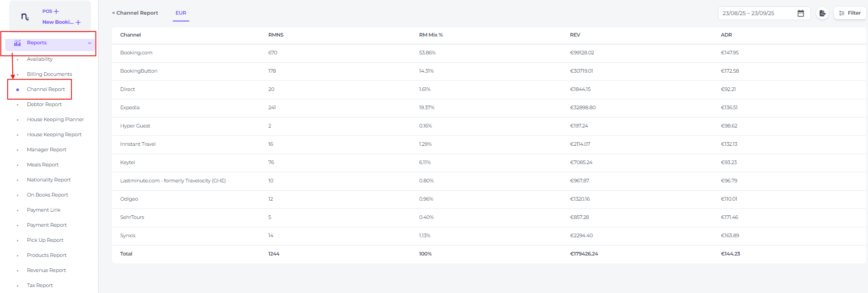The width and height of the screenshot is (868, 293).
Task: Click the plus icon beside New Booking
Action: [78, 22]
